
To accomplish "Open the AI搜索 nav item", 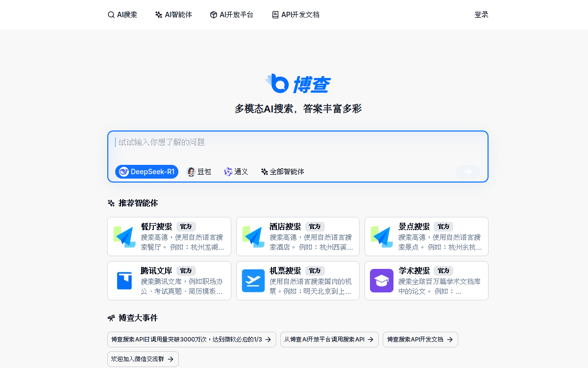I will [x=122, y=15].
